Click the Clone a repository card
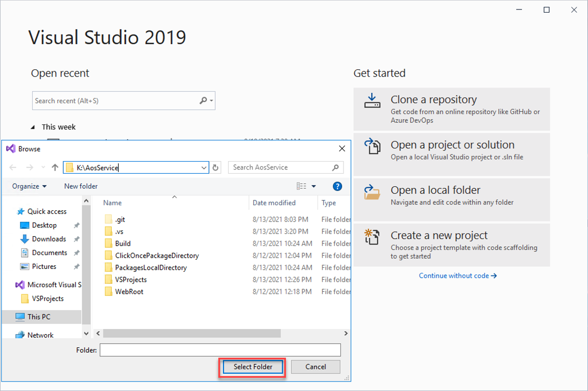This screenshot has height=391, width=588. (452, 109)
